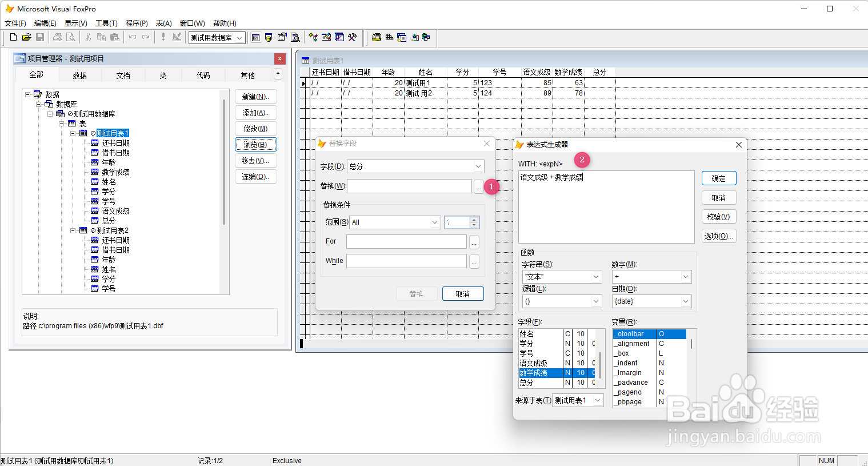Collapse the 测试用表1 tree node

[73, 133]
